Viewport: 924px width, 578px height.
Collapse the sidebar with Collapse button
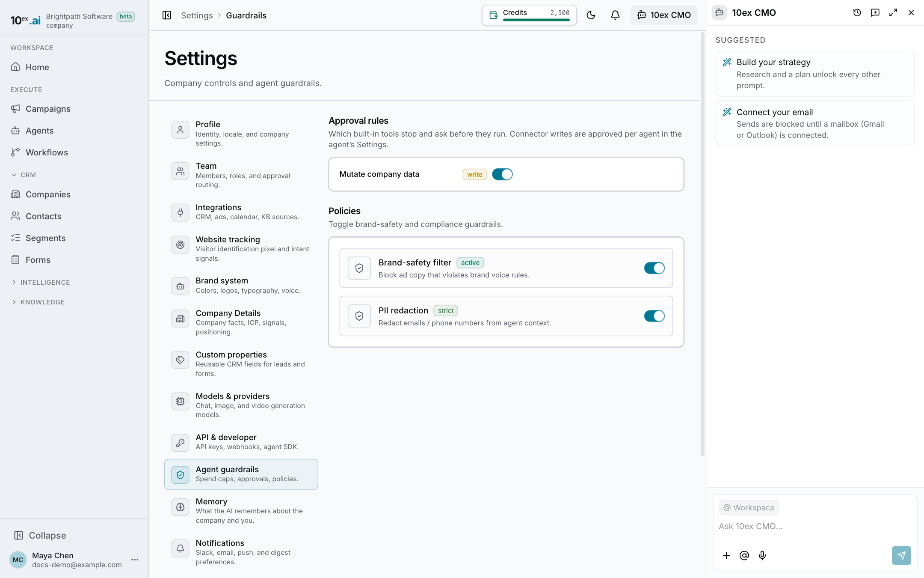pos(40,535)
